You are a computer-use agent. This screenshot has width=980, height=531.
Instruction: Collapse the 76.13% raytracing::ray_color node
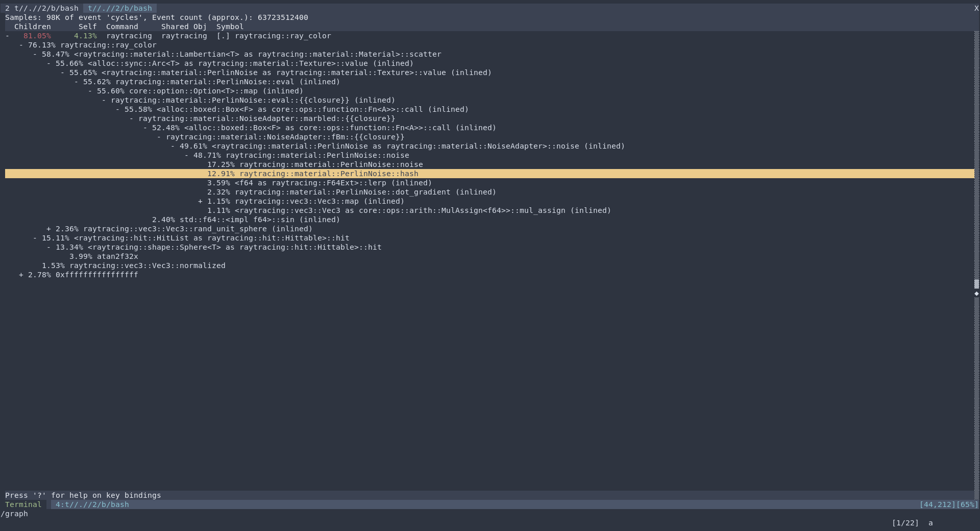pos(21,45)
